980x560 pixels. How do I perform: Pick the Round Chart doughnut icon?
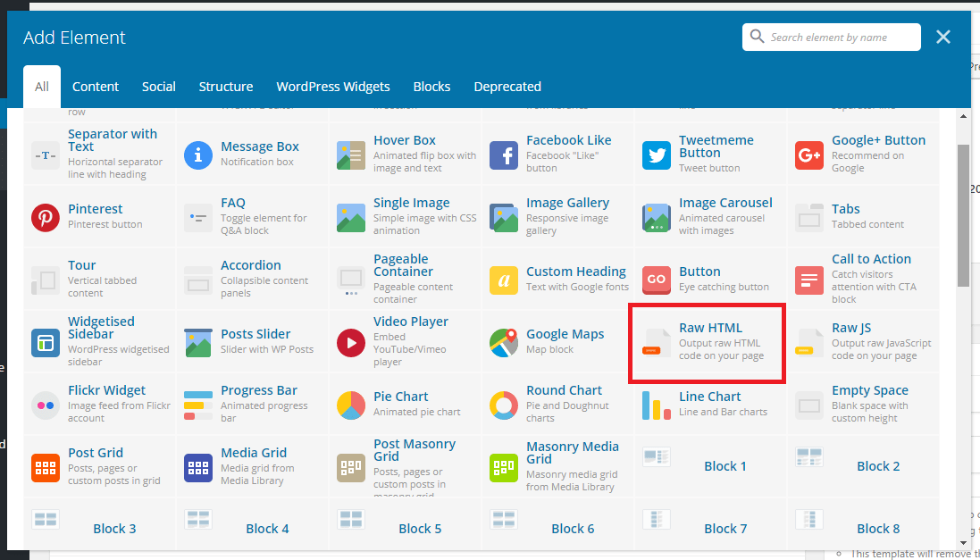click(x=504, y=405)
